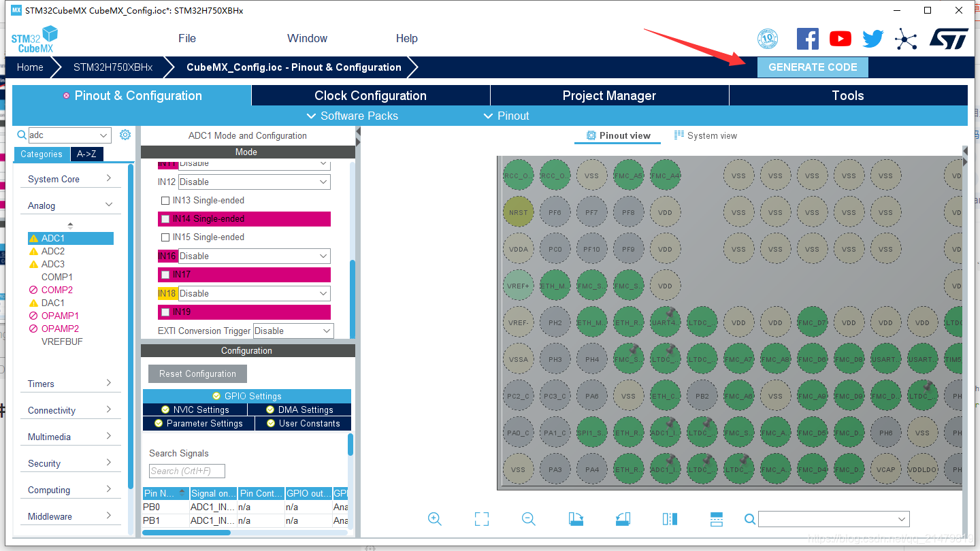Zoom out of the pinout view

click(529, 519)
